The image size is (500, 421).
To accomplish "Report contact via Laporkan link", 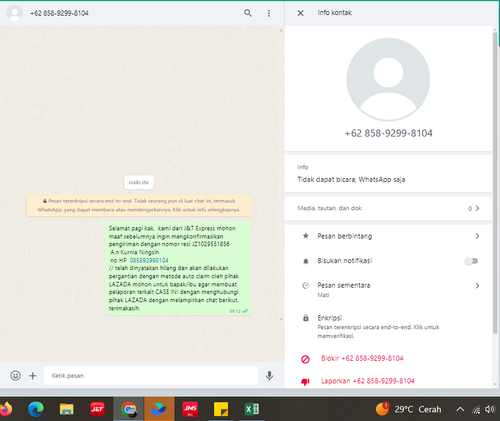I will [x=368, y=381].
